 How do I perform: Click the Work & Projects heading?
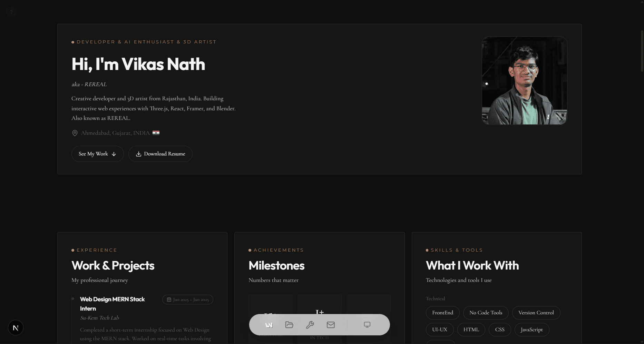113,265
